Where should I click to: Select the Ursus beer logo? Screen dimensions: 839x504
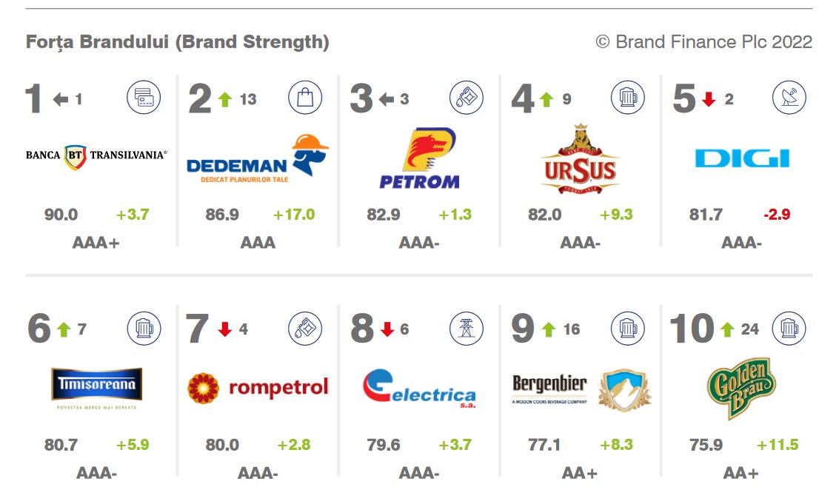(580, 159)
